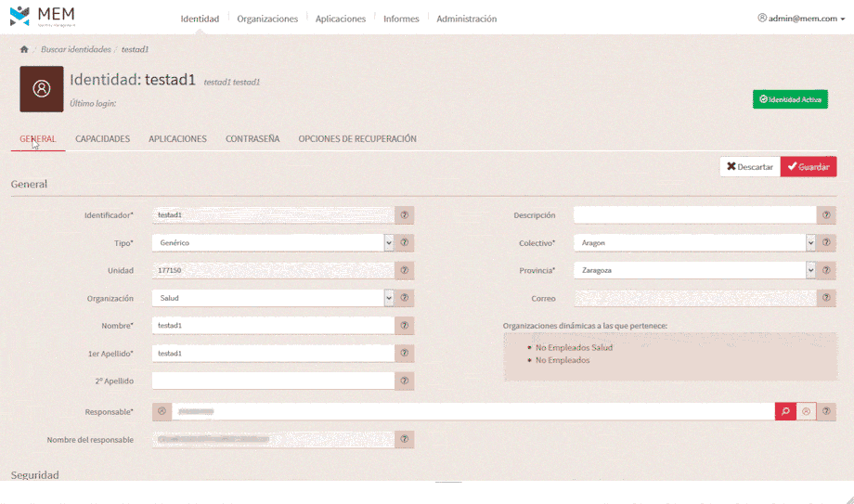Follow the Buscar identidades breadcrumb link
Image resolution: width=854 pixels, height=504 pixels.
pos(76,49)
